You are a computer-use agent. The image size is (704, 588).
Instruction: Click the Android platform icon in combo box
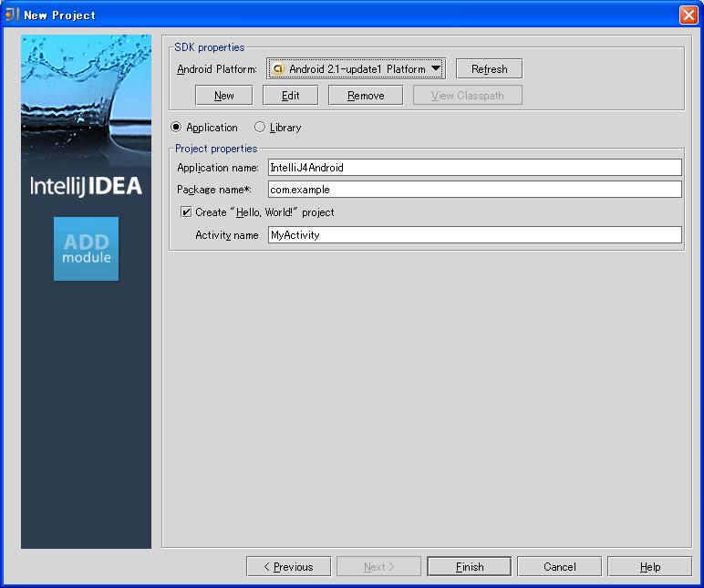coord(278,69)
